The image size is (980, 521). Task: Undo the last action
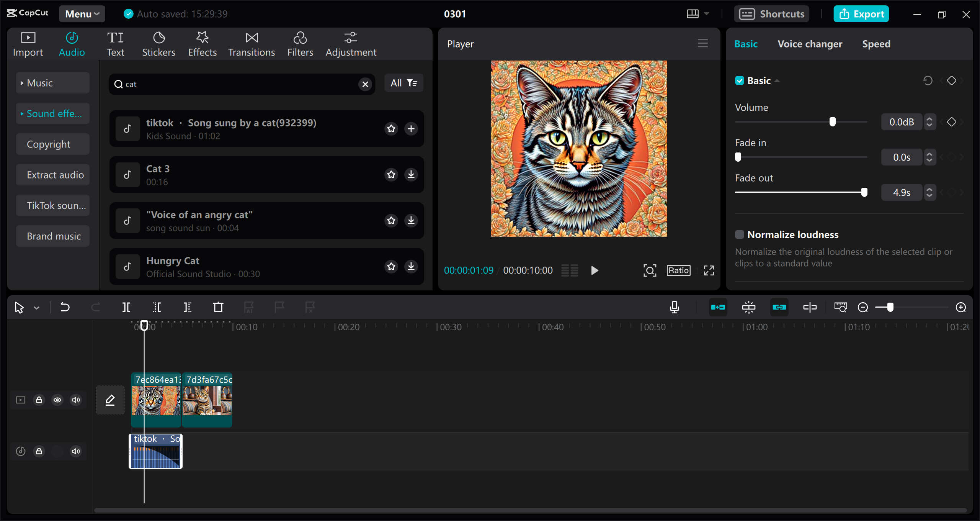pyautogui.click(x=65, y=307)
